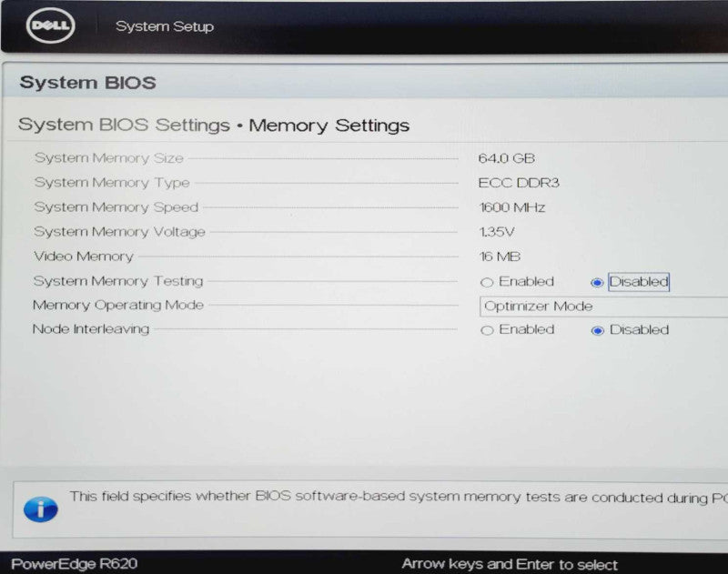The image size is (728, 574).
Task: Click the 1.35V voltage value
Action: [x=497, y=232]
